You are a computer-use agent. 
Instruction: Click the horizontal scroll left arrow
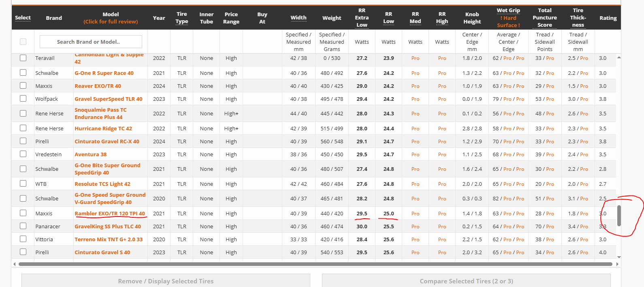coord(15,264)
